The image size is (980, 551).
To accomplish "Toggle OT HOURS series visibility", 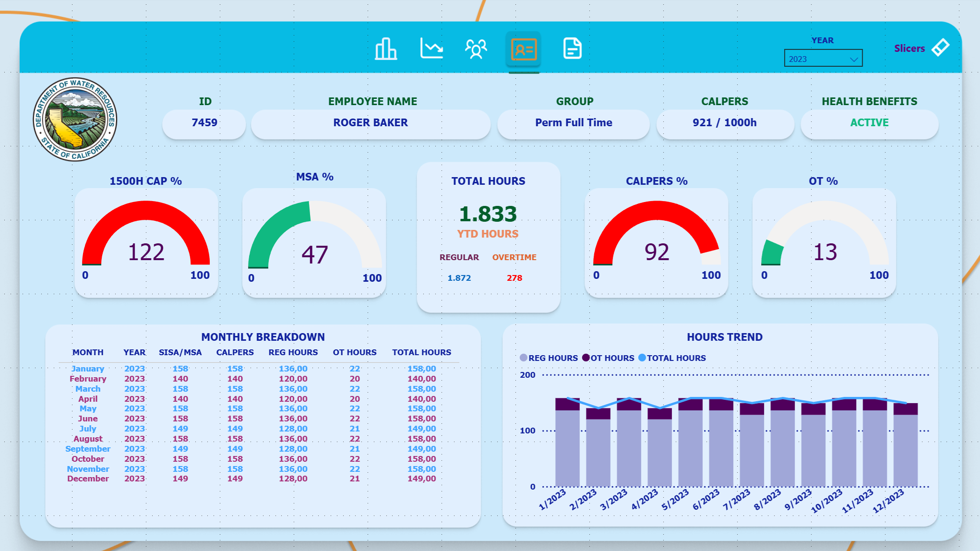I will coord(610,358).
